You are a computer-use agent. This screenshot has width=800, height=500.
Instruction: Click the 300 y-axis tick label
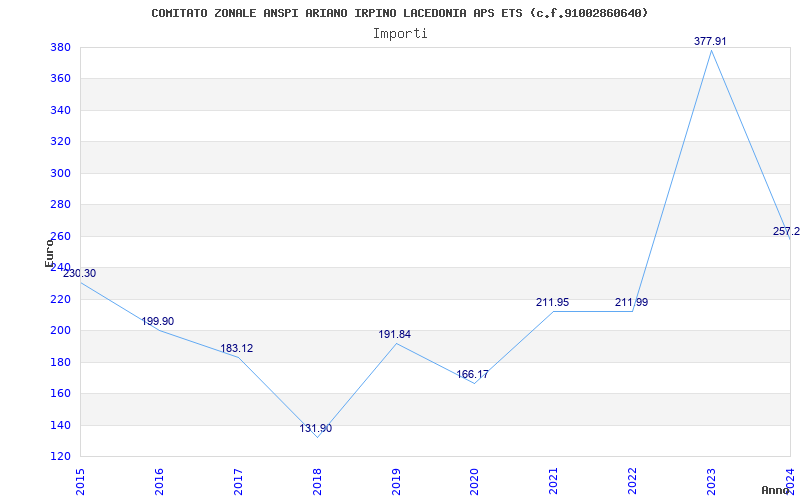60,173
